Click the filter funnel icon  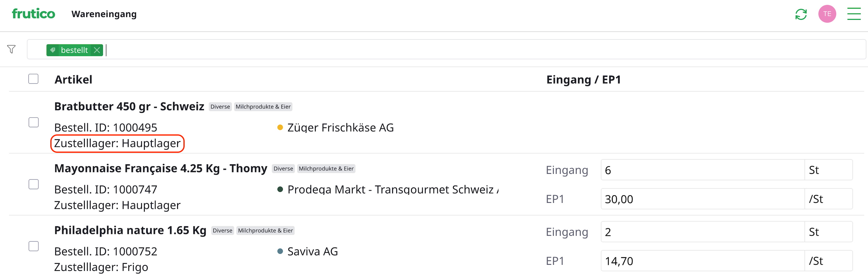[12, 49]
